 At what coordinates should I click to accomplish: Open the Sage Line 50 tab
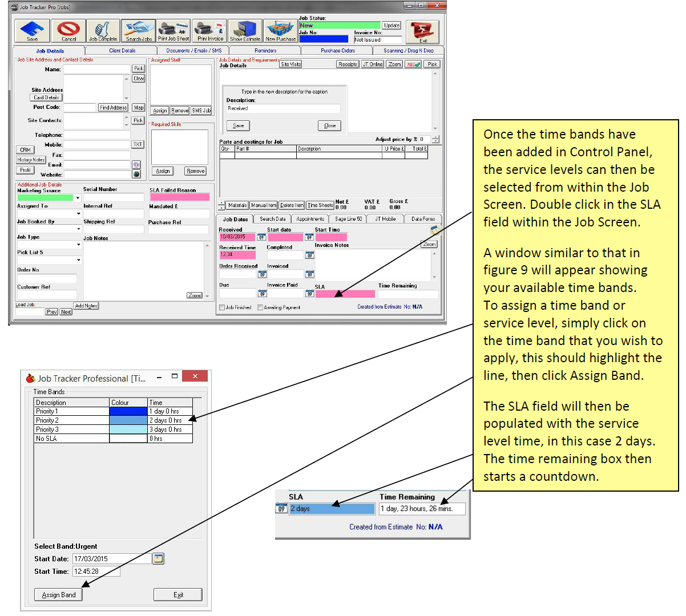[x=348, y=219]
